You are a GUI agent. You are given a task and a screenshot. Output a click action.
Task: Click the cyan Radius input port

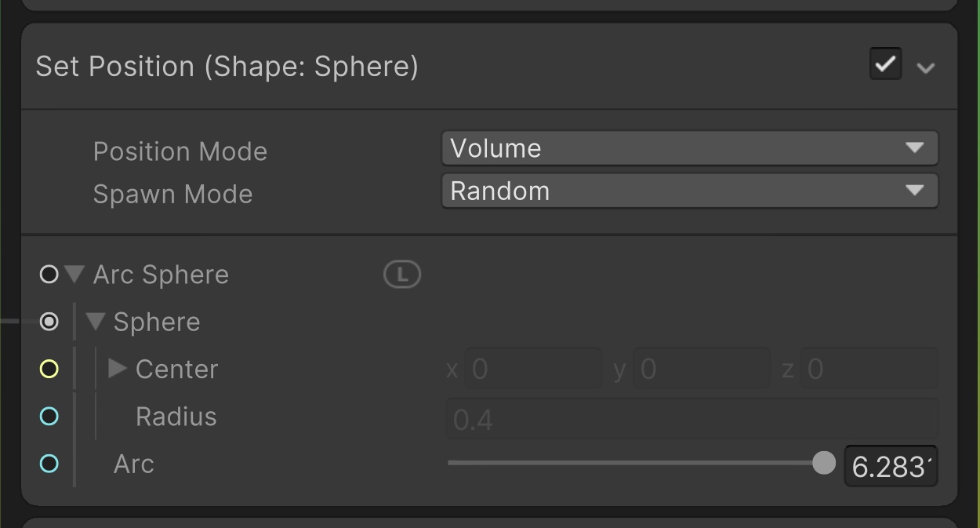(x=49, y=417)
